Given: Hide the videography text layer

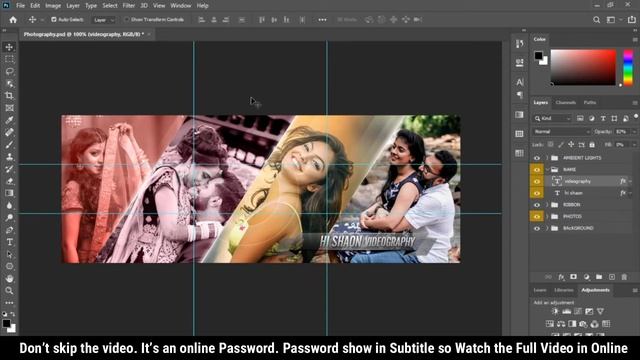Looking at the screenshot, I should (x=537, y=181).
